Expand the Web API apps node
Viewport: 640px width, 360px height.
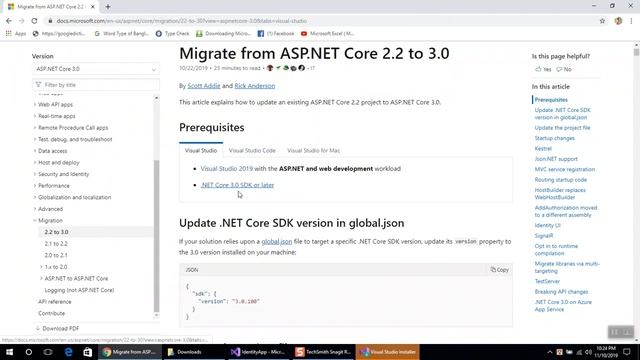point(35,104)
